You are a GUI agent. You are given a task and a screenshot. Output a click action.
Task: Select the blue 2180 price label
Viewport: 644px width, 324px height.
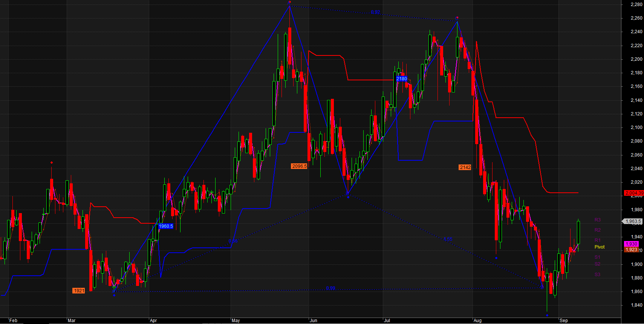pyautogui.click(x=402, y=78)
